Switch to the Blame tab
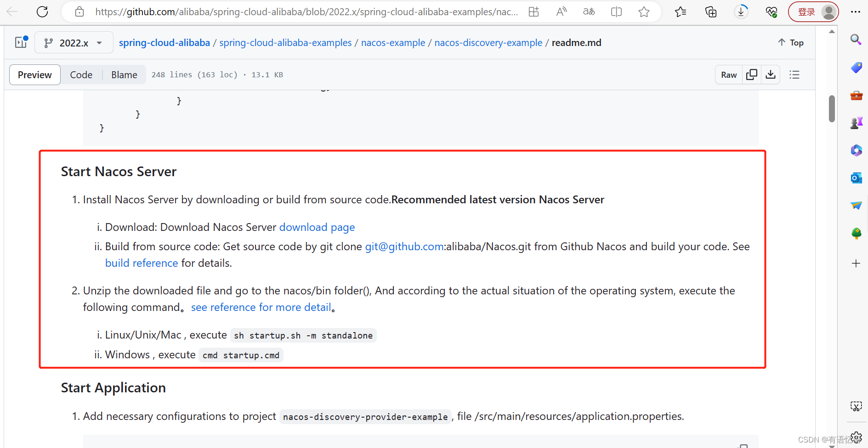Image resolution: width=868 pixels, height=448 pixels. tap(124, 75)
